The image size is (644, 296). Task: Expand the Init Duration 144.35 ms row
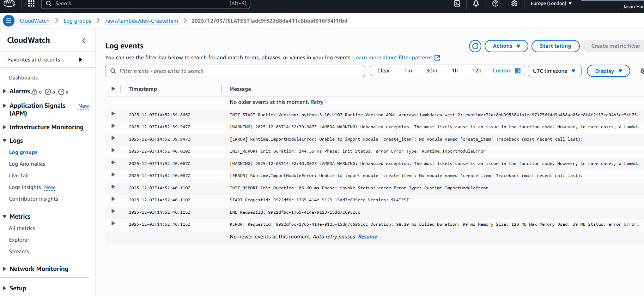(113, 150)
